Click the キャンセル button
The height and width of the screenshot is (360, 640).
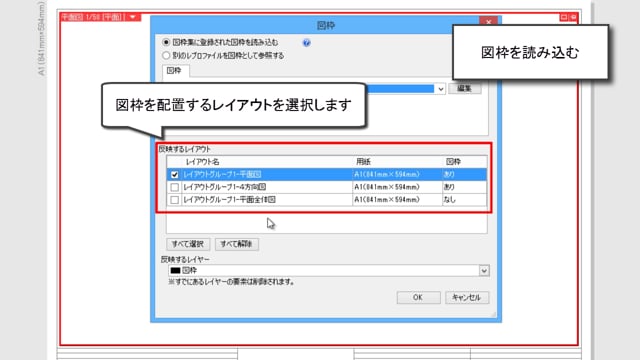467,298
